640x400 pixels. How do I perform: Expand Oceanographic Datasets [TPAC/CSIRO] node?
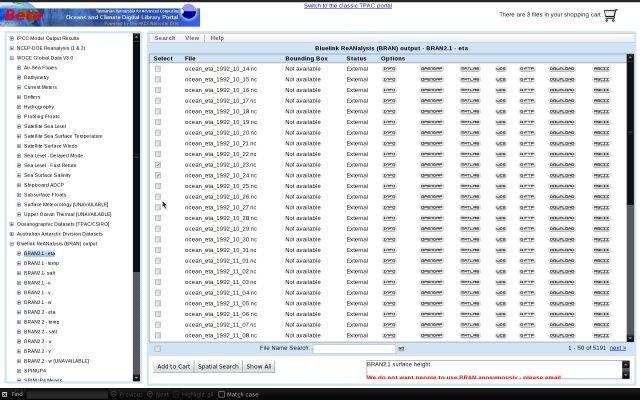[12, 224]
